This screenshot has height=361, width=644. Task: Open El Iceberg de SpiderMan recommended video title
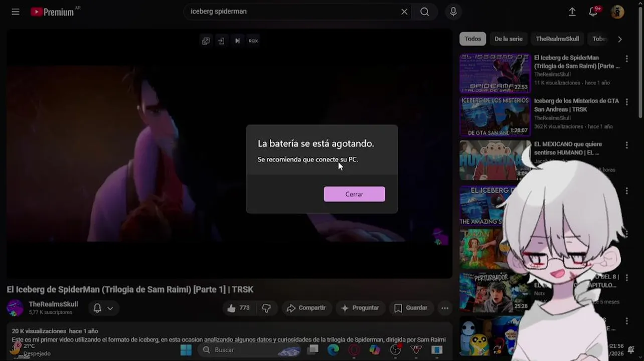pos(577,62)
